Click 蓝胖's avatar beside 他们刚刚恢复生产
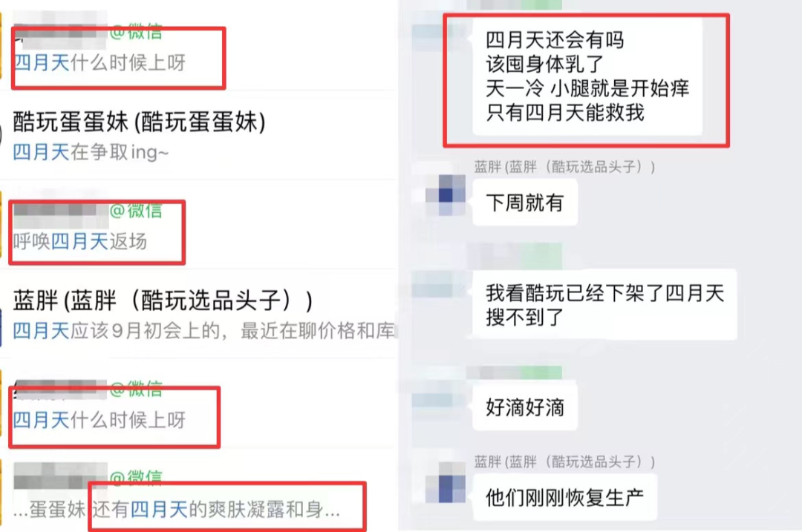802x532 pixels. [x=446, y=483]
